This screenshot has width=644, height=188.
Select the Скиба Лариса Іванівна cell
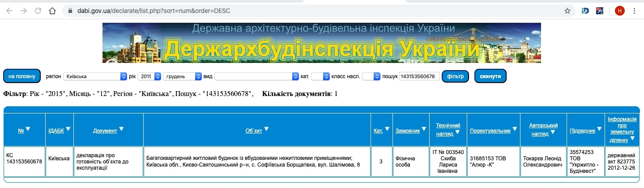pos(448,162)
